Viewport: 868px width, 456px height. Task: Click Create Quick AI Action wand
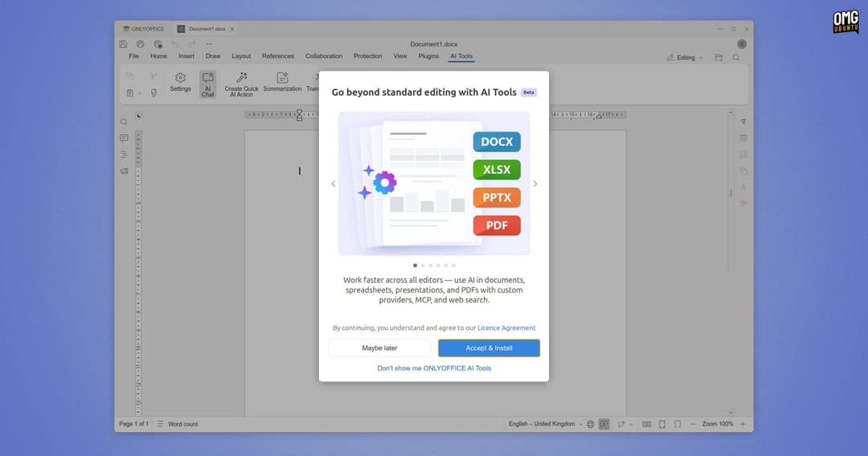[241, 84]
